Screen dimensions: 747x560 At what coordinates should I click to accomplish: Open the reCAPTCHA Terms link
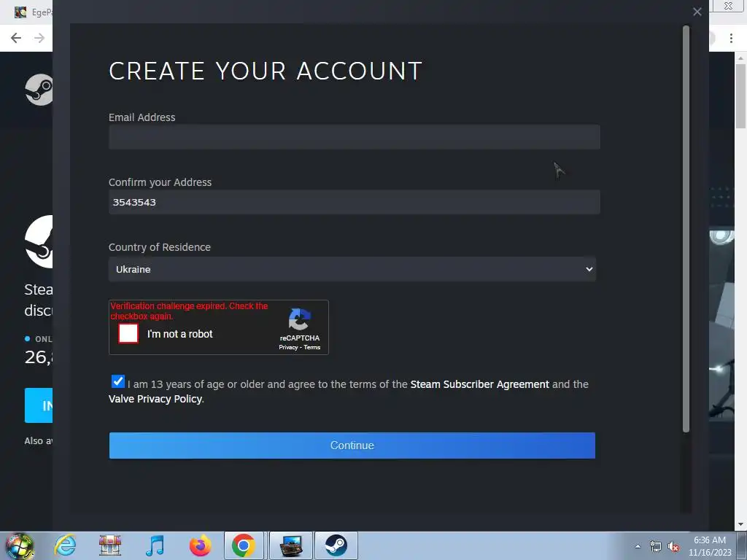click(312, 347)
